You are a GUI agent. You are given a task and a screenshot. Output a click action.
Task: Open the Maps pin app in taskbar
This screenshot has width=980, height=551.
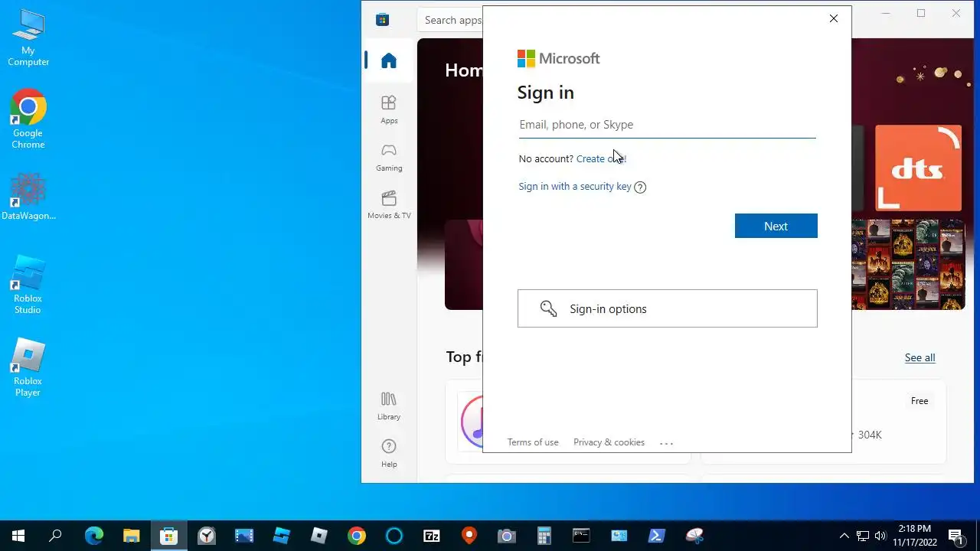469,536
